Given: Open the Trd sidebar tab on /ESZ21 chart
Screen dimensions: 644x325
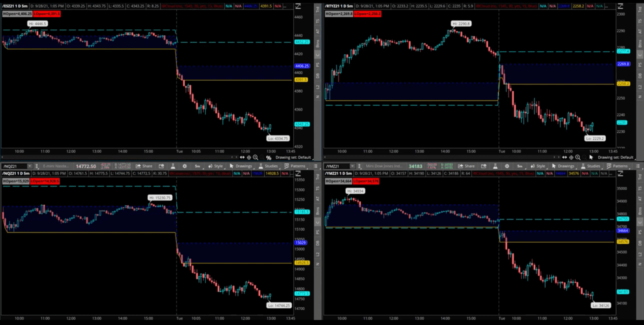Looking at the screenshot, I should (318, 9).
